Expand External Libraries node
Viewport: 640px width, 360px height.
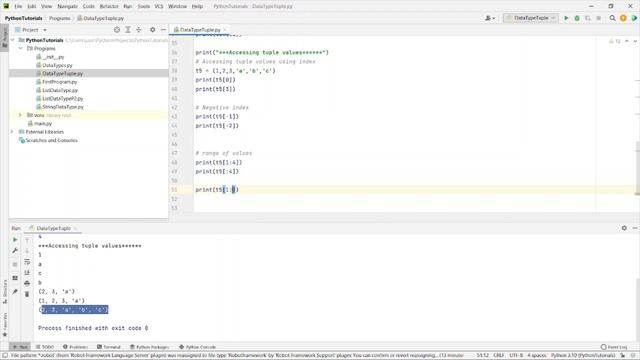click(12, 132)
